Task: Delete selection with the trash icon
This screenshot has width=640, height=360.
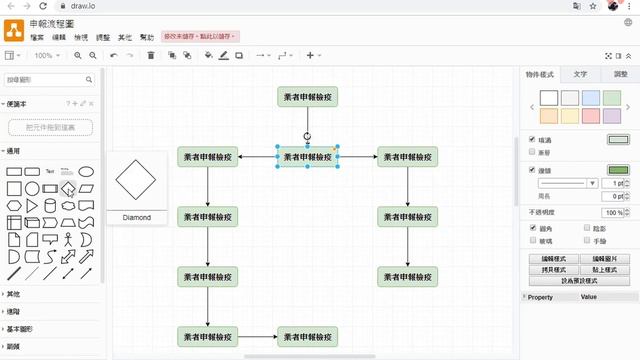Action: coord(151,56)
